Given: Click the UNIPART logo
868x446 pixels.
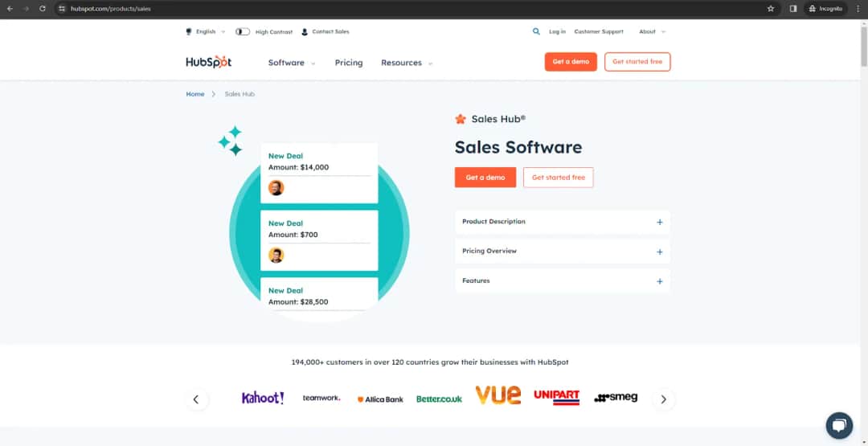Looking at the screenshot, I should point(556,397).
